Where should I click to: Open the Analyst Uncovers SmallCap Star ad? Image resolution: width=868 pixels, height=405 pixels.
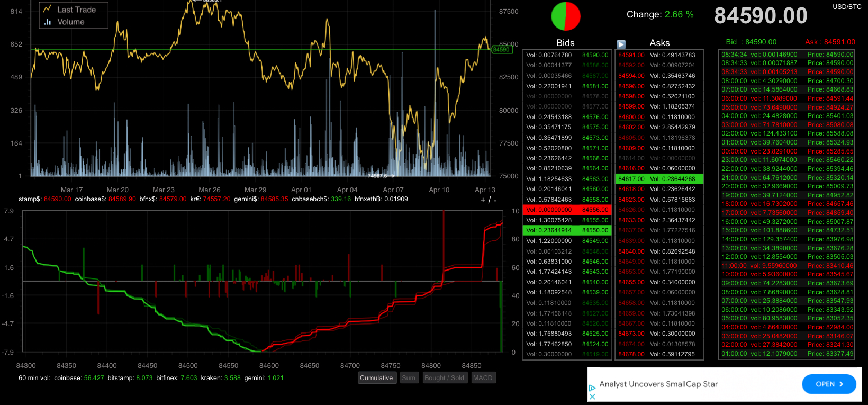point(658,384)
